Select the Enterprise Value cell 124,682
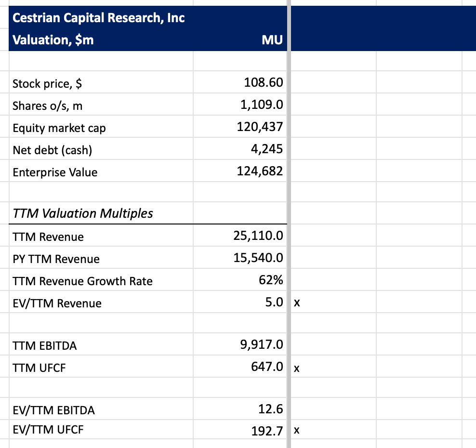Image resolution: width=476 pixels, height=448 pixels. (260, 172)
